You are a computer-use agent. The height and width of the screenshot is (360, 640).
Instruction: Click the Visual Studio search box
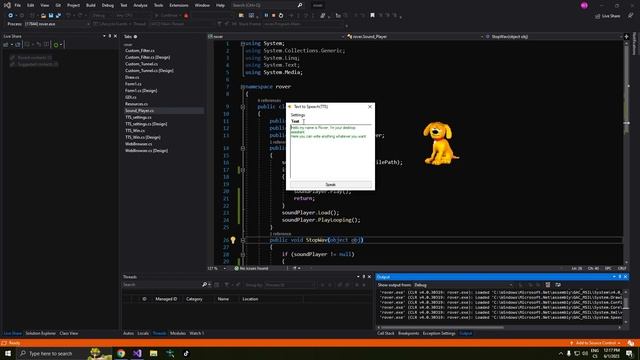(x=267, y=5)
